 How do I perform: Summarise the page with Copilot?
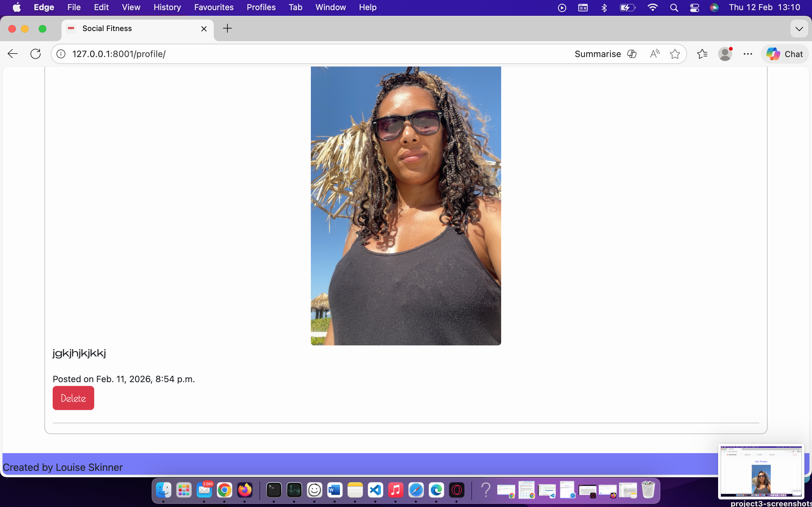click(x=598, y=54)
